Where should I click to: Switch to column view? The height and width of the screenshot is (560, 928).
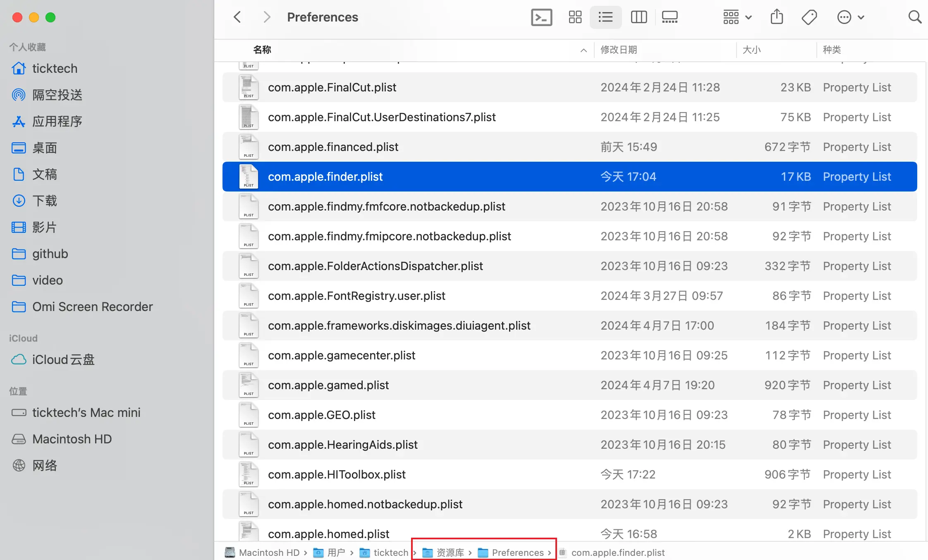(x=639, y=17)
